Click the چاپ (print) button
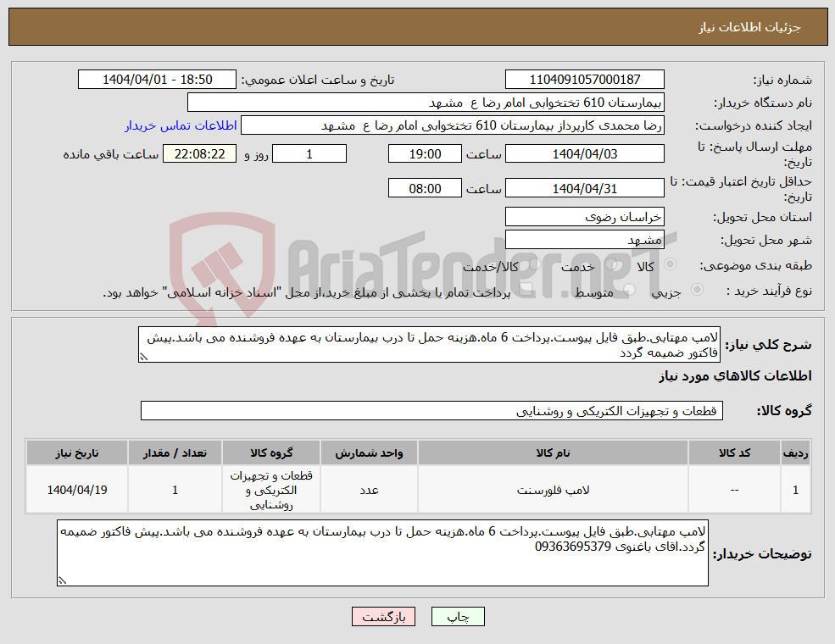The height and width of the screenshot is (644, 835). (x=458, y=616)
